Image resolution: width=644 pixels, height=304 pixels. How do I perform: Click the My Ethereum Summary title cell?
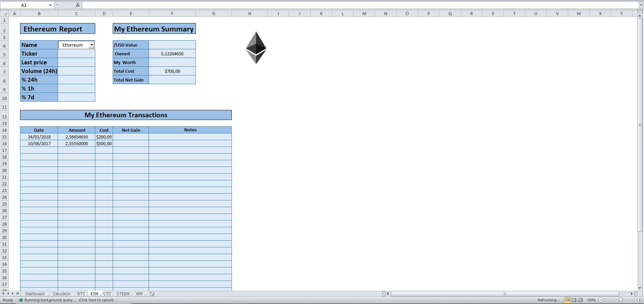point(154,29)
